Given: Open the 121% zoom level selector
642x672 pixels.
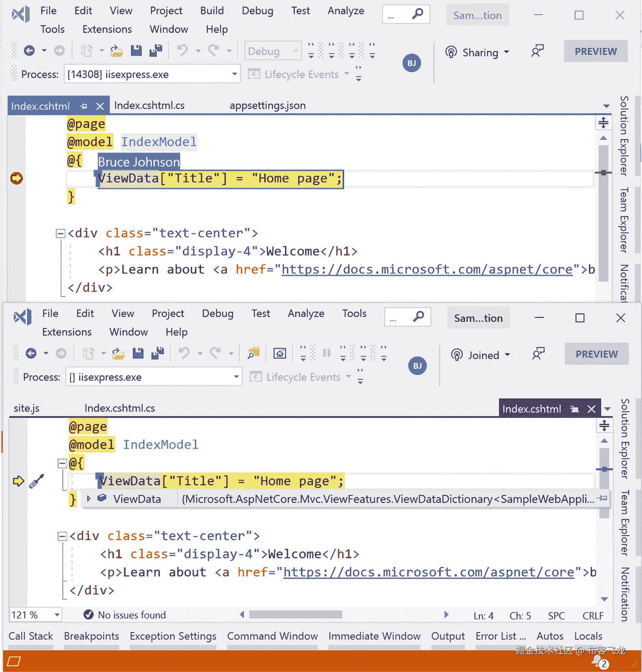Looking at the screenshot, I should 35,615.
